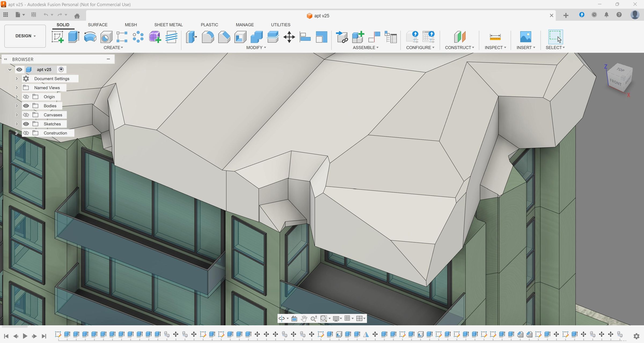This screenshot has height=343, width=644.
Task: Add a new design tab
Action: tap(566, 16)
